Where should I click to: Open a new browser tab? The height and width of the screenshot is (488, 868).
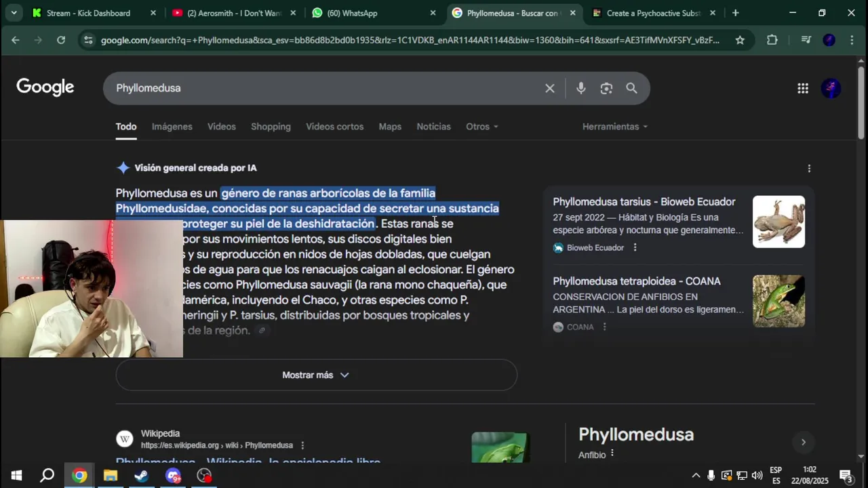(735, 13)
